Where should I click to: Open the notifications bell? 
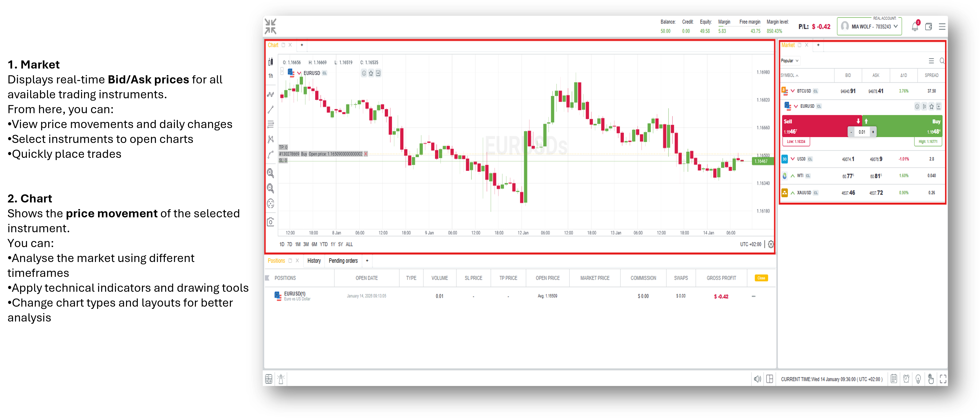pos(915,27)
